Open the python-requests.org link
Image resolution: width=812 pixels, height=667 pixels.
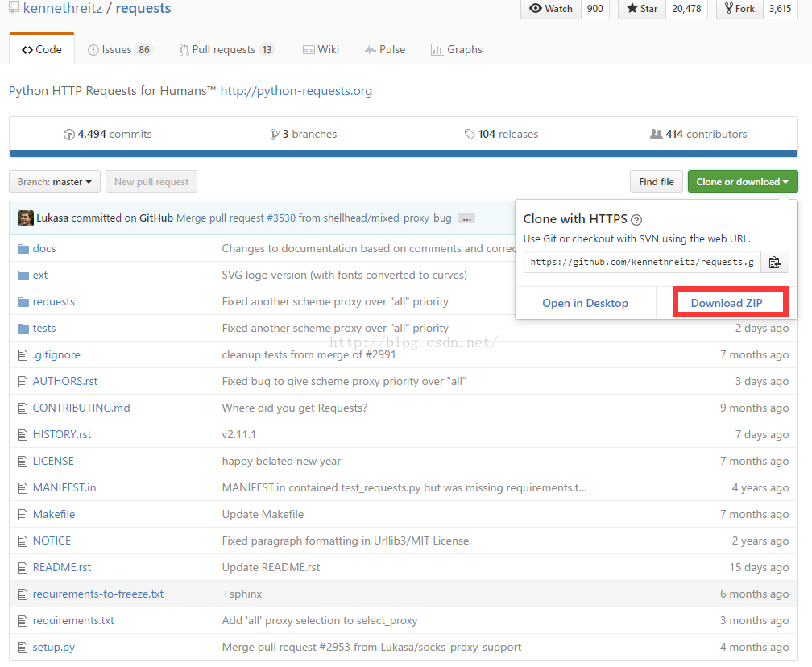pyautogui.click(x=296, y=91)
